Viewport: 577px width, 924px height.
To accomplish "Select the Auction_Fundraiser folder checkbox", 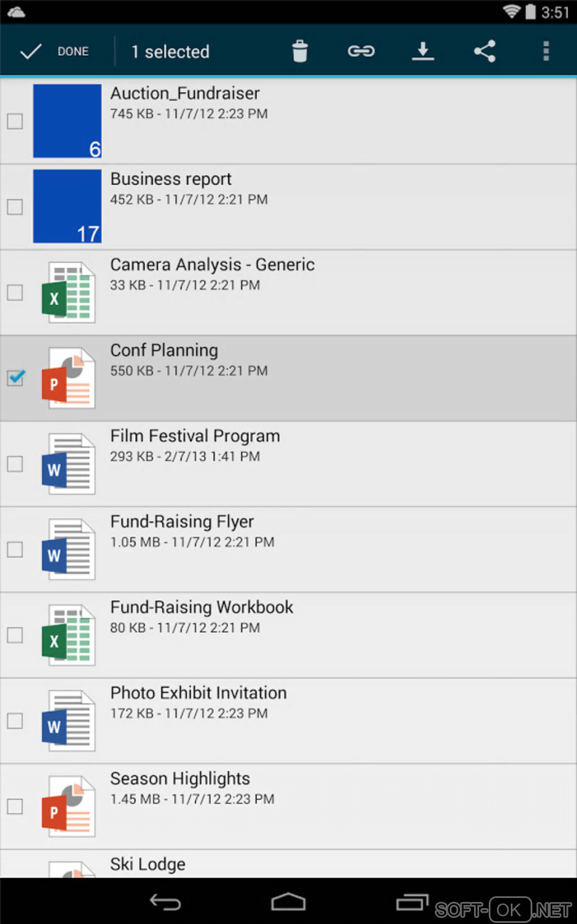I will click(x=15, y=121).
